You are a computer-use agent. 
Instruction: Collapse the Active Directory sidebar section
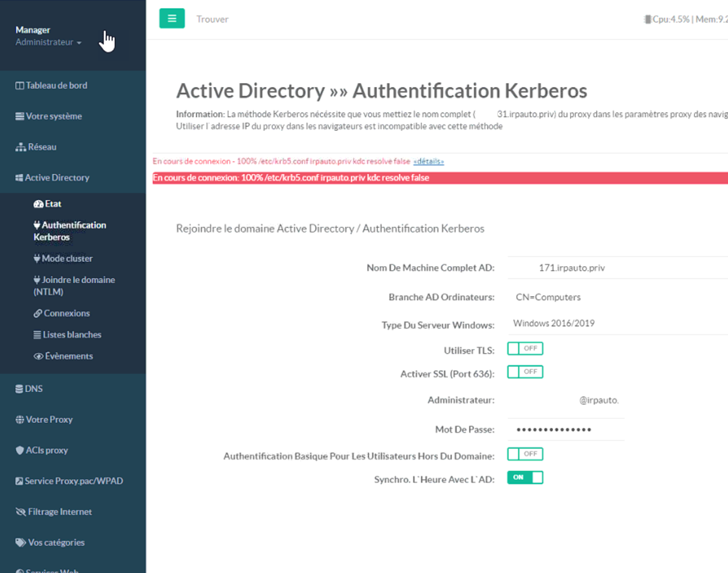57,178
